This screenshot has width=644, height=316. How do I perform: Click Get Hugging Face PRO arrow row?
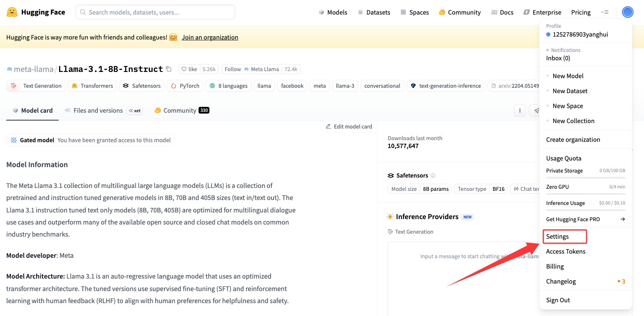tap(586, 219)
